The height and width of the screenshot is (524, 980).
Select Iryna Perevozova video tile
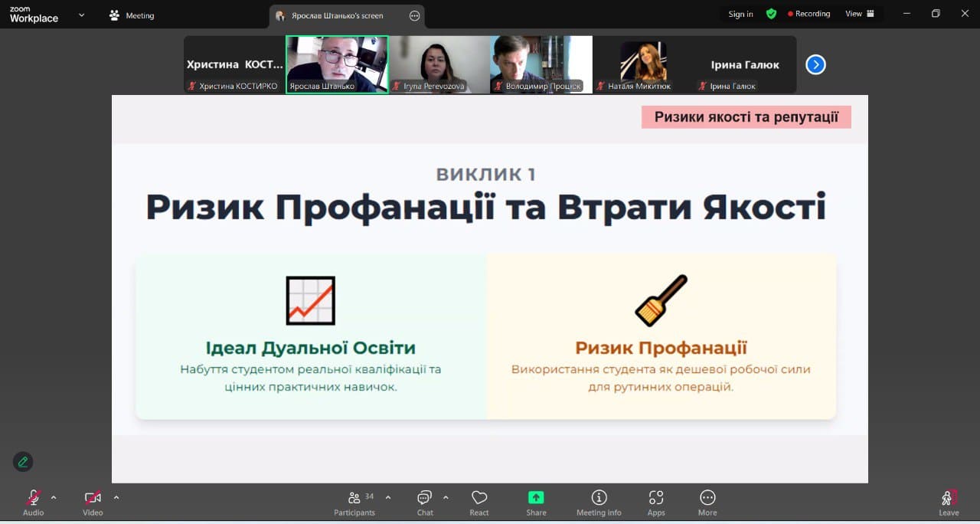click(x=439, y=64)
